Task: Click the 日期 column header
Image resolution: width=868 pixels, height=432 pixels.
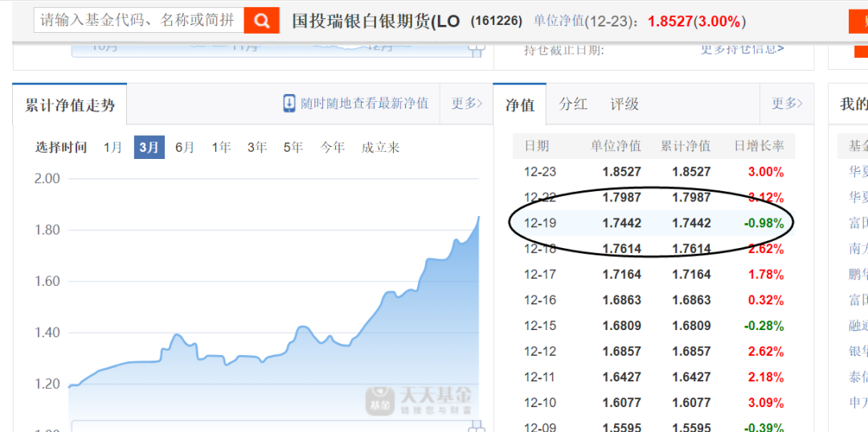Action: (x=536, y=146)
